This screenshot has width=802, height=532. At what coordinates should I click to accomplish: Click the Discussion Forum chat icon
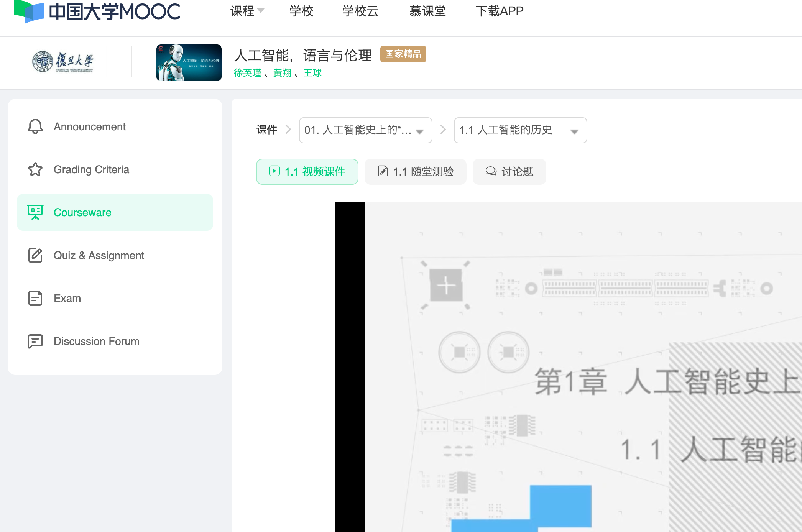(x=35, y=341)
